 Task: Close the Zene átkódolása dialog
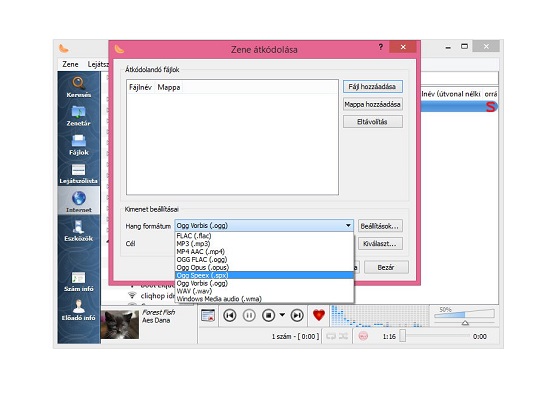403,47
